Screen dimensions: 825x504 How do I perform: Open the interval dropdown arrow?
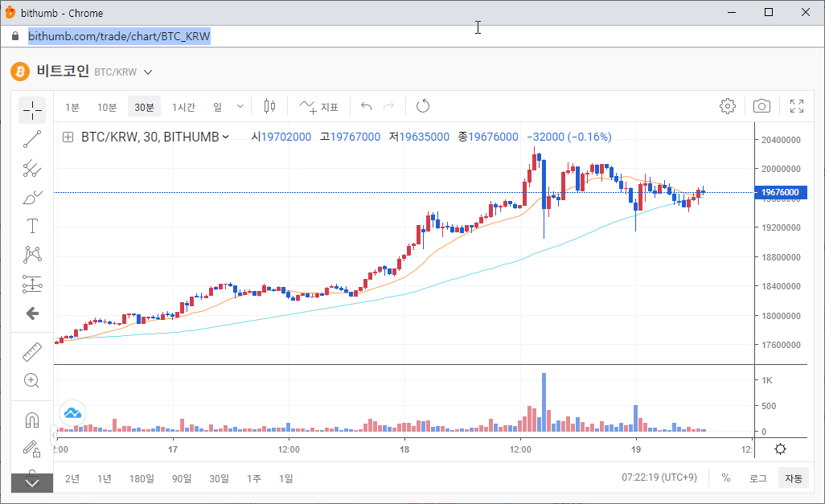click(240, 107)
